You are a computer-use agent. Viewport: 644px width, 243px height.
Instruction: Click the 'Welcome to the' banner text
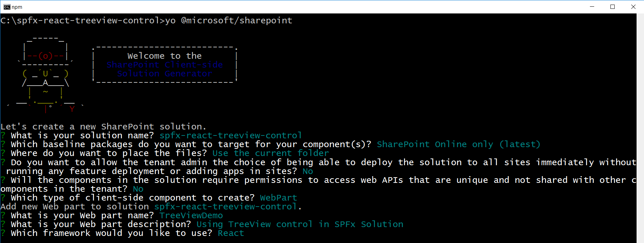[x=164, y=56]
